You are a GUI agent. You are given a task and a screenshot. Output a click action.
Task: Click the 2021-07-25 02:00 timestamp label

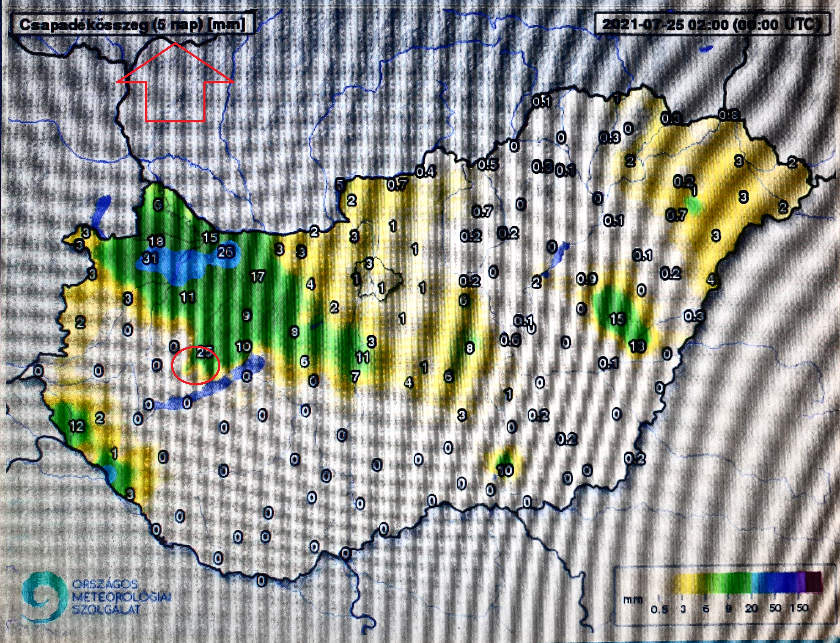point(711,25)
